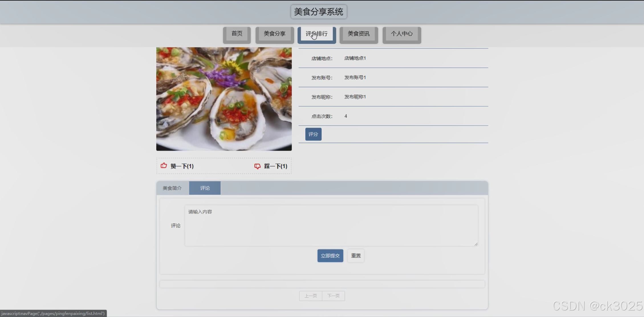This screenshot has width=644, height=317.
Task: Click the oyster dish photo
Action: tap(224, 99)
